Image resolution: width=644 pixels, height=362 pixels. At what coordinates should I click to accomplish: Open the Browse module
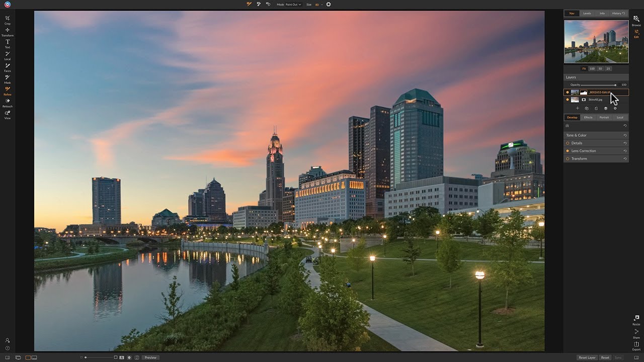pyautogui.click(x=636, y=20)
